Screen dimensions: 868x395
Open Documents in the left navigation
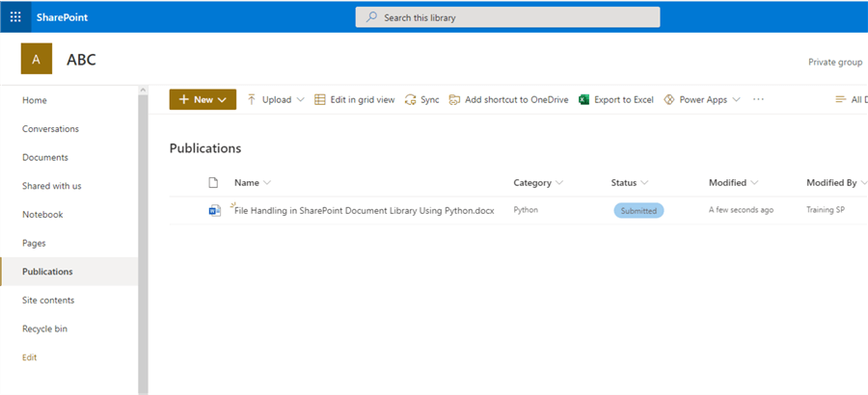point(45,157)
